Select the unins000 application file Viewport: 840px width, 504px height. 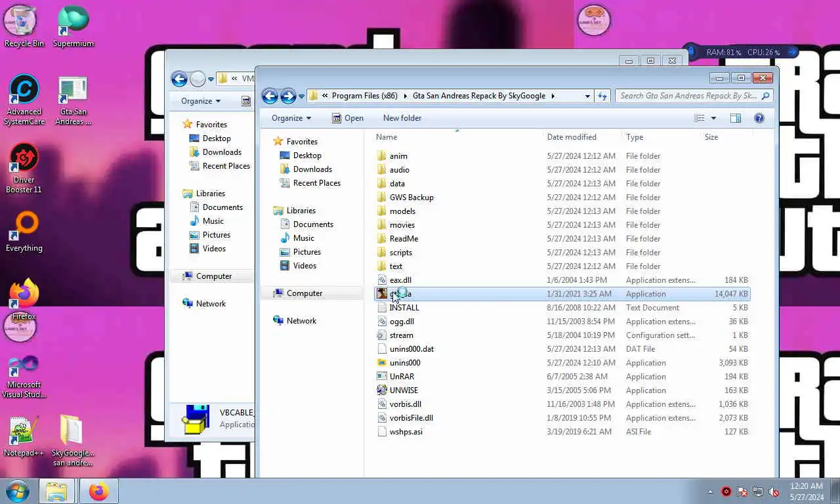[x=562, y=363]
